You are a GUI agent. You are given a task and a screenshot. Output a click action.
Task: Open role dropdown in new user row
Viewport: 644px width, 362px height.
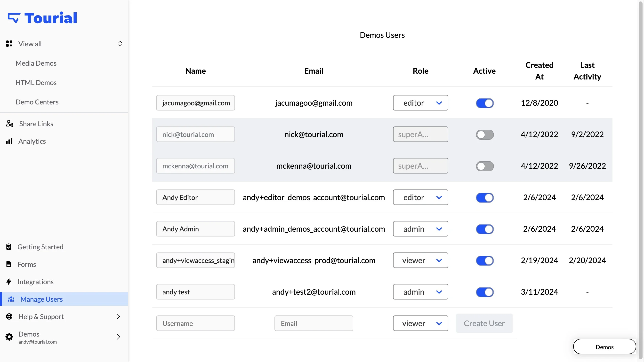420,323
